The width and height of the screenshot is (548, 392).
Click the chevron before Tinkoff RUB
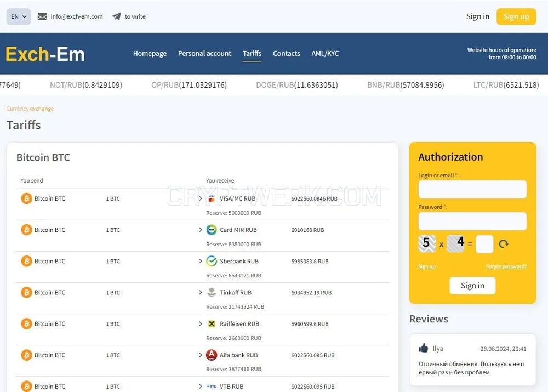pyautogui.click(x=200, y=293)
